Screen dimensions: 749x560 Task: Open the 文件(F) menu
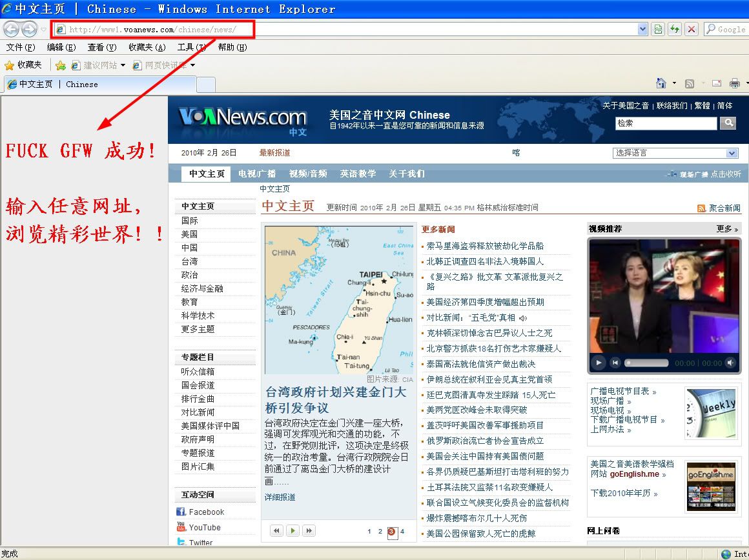pyautogui.click(x=21, y=47)
